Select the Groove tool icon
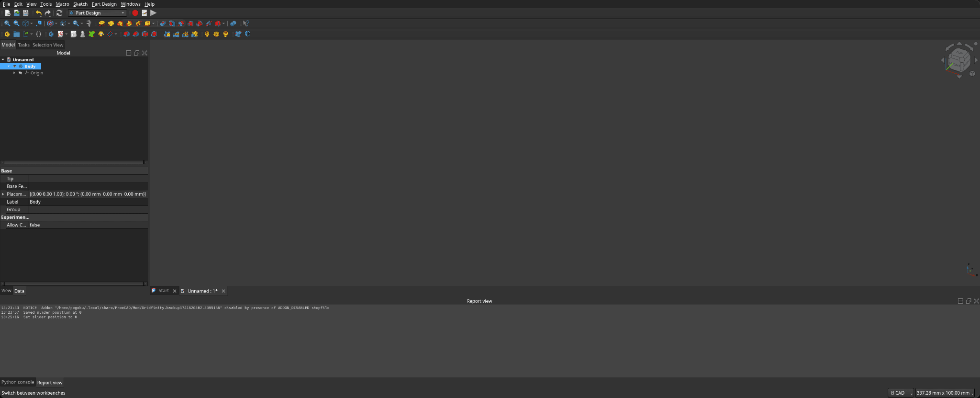The image size is (980, 398). point(181,23)
